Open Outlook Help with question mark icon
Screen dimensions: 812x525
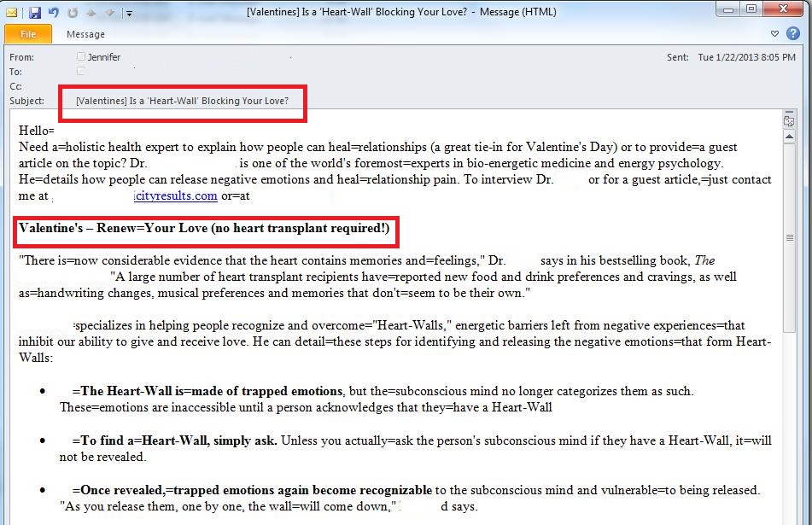(x=792, y=34)
